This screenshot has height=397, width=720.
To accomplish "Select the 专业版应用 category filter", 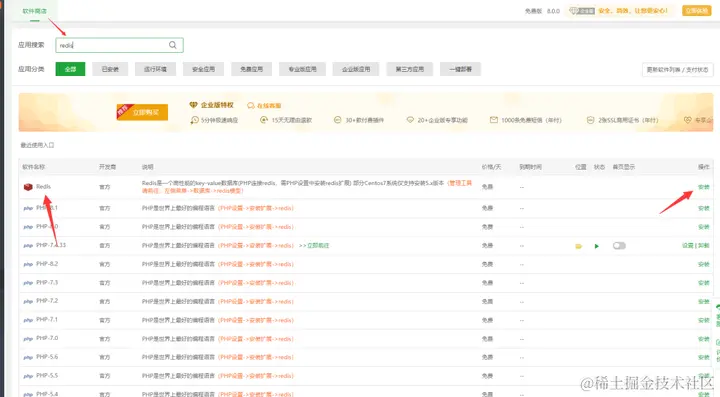I will (303, 69).
